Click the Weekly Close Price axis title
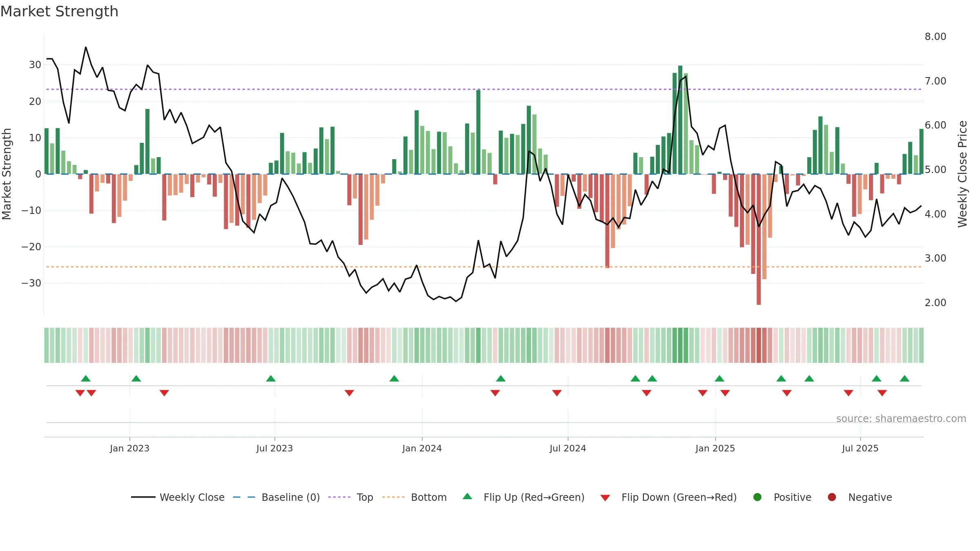This screenshot has height=551, width=980. (x=962, y=174)
